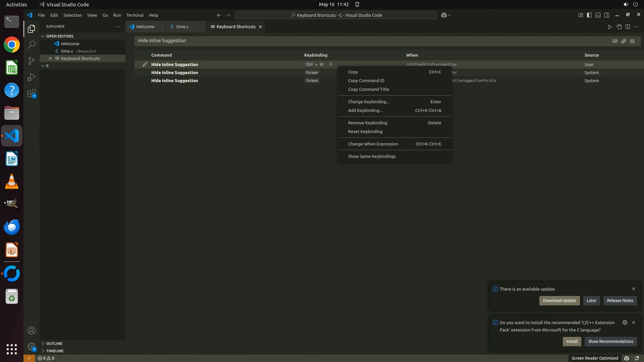
Task: Click the Hide Inline Suggestion search field
Action: click(x=369, y=41)
